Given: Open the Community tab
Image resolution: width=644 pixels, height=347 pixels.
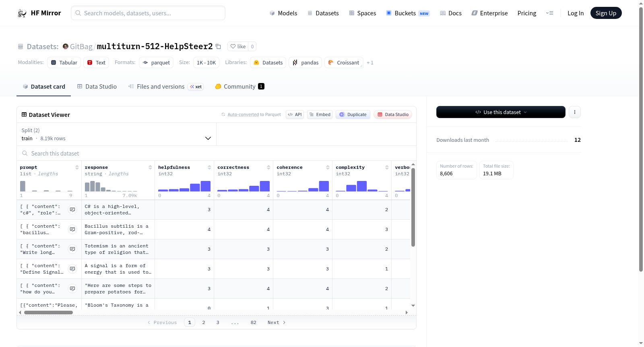Looking at the screenshot, I should coord(239,87).
